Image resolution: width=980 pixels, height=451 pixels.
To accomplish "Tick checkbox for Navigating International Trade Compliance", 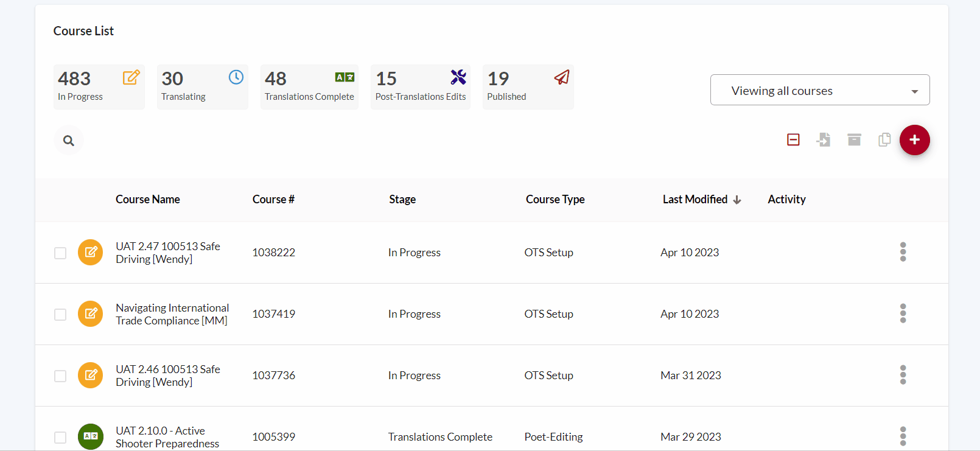I will pyautogui.click(x=60, y=315).
